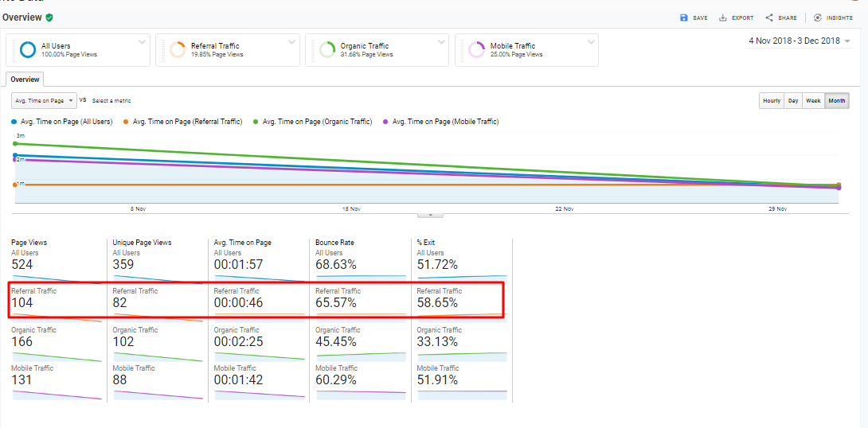Click the Export download icon
Screen dimensions: 868x428
(x=723, y=18)
